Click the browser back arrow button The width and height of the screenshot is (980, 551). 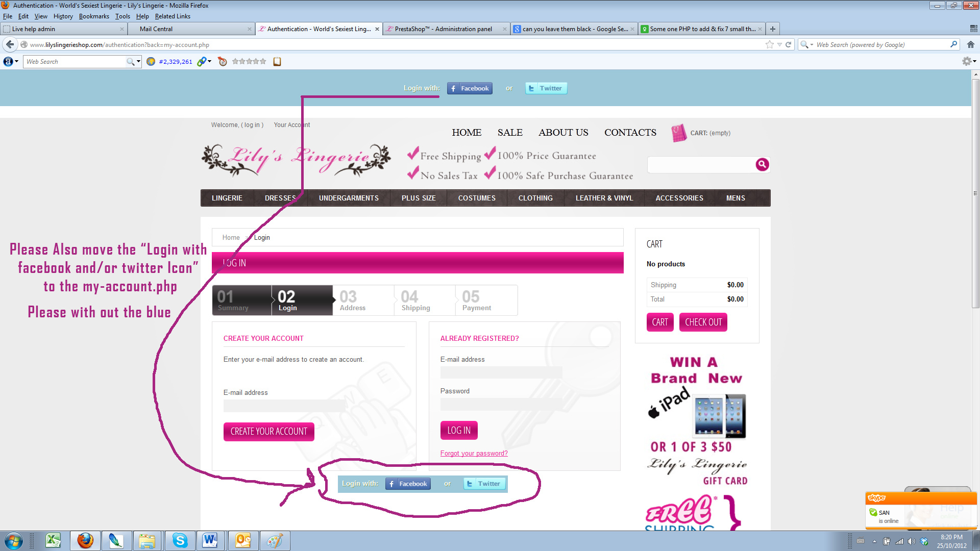[x=10, y=45]
